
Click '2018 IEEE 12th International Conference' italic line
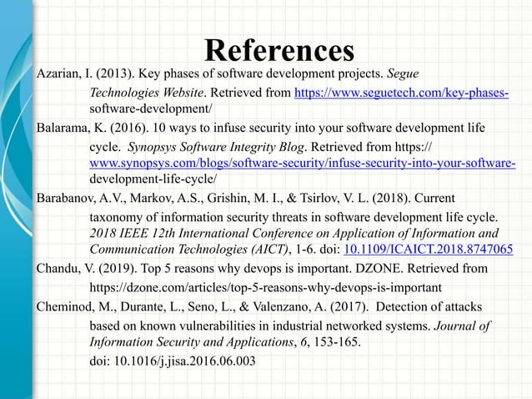point(294,233)
